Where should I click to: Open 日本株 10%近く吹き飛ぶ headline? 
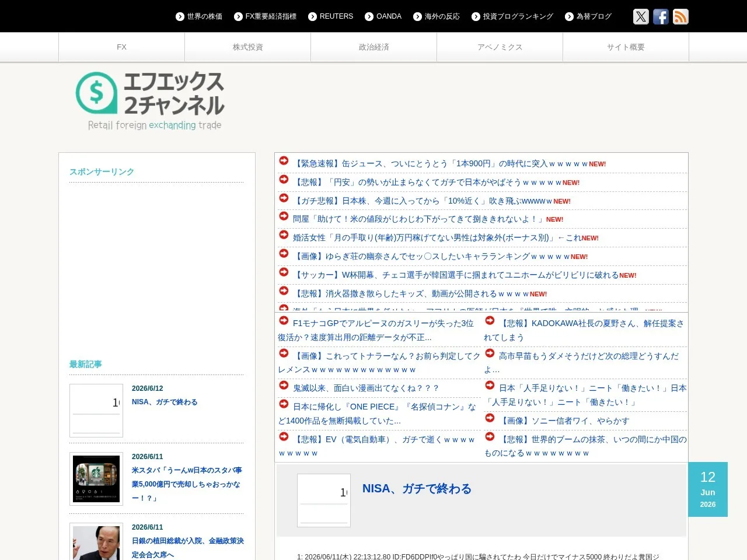[x=423, y=201]
